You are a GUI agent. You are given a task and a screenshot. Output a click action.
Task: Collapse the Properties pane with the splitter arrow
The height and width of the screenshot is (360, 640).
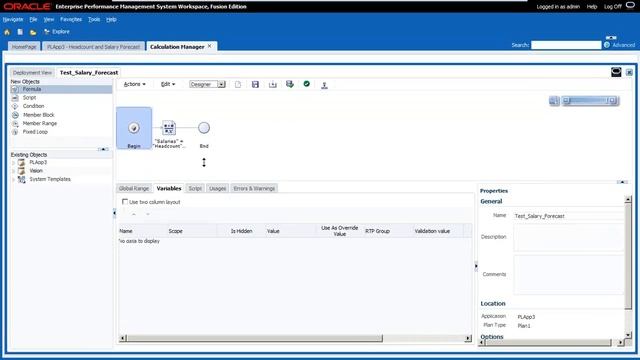pos(476,266)
